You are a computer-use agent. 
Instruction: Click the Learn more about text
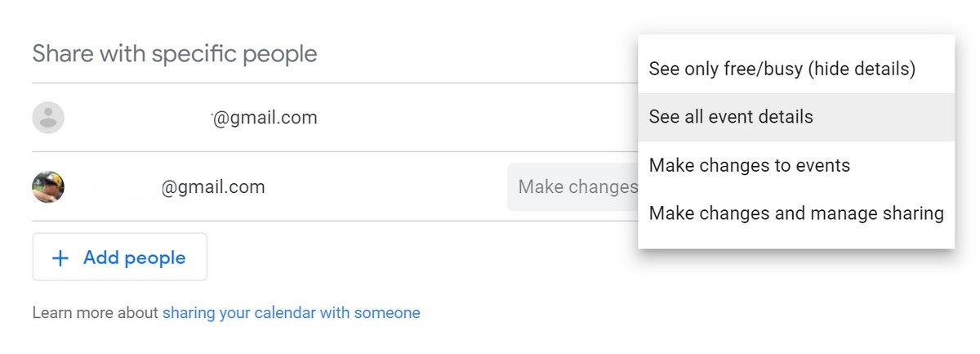[96, 312]
